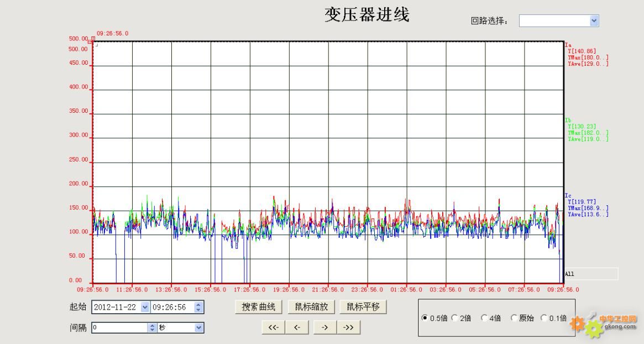This screenshot has height=344, width=644.
Task: Choose the 0.1倍 zoom radio option
Action: pyautogui.click(x=544, y=318)
